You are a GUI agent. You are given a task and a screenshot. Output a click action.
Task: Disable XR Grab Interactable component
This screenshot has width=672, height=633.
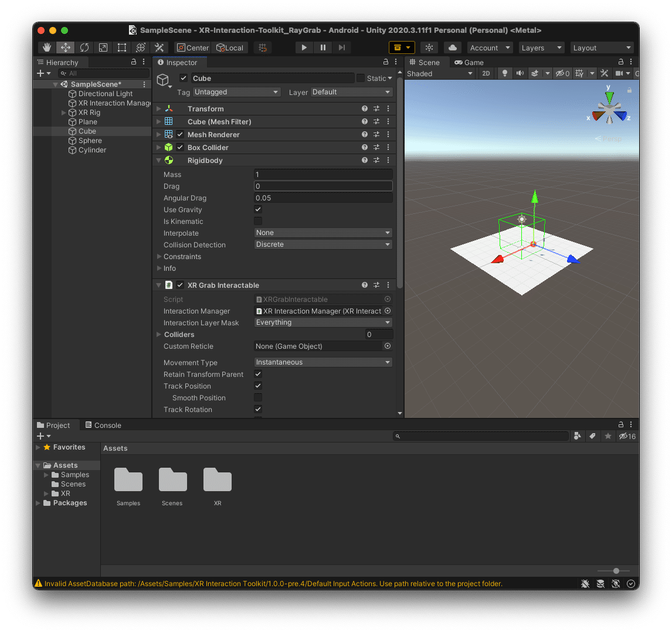click(181, 285)
